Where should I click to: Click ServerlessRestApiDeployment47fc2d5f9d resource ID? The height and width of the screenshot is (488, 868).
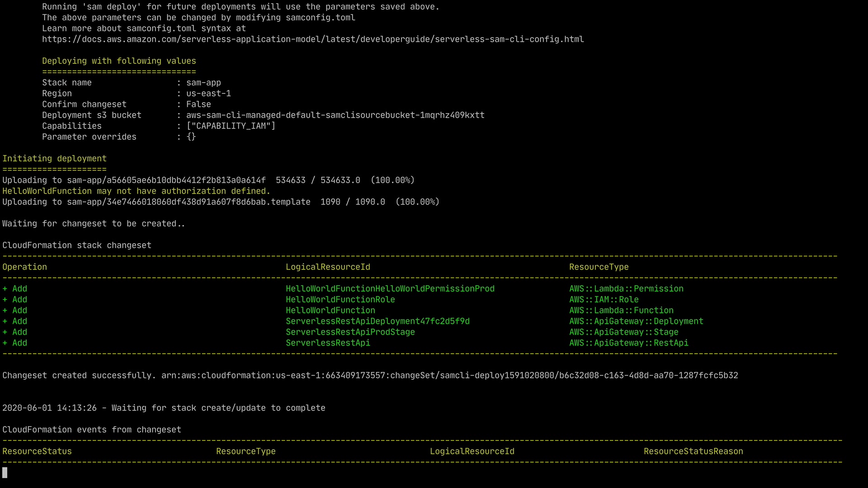coord(377,321)
